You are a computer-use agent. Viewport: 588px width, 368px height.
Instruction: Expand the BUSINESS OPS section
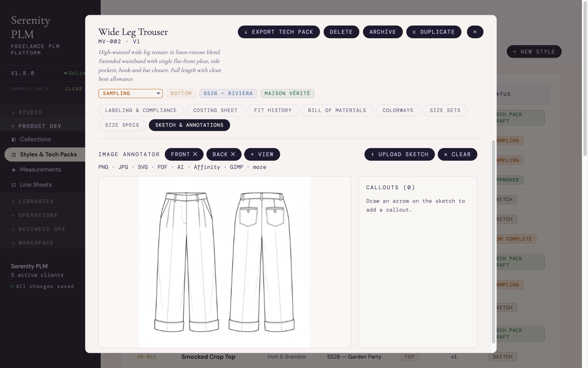click(43, 229)
